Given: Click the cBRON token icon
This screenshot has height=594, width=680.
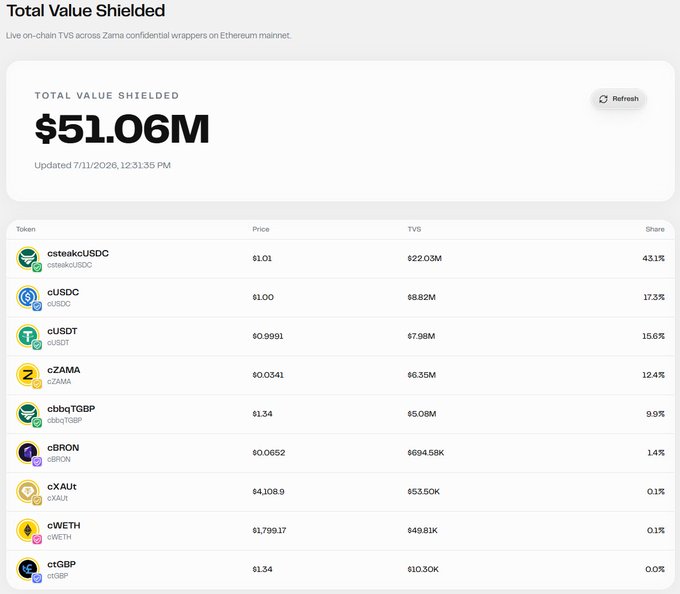Looking at the screenshot, I should pyautogui.click(x=29, y=454).
